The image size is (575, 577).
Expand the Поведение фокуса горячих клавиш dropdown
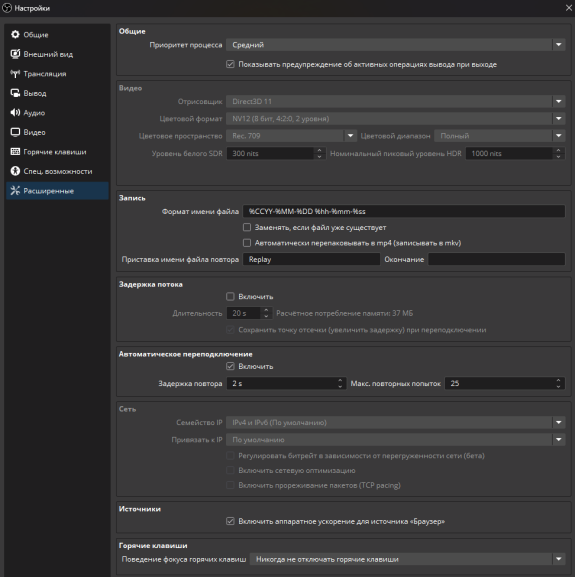[407, 559]
